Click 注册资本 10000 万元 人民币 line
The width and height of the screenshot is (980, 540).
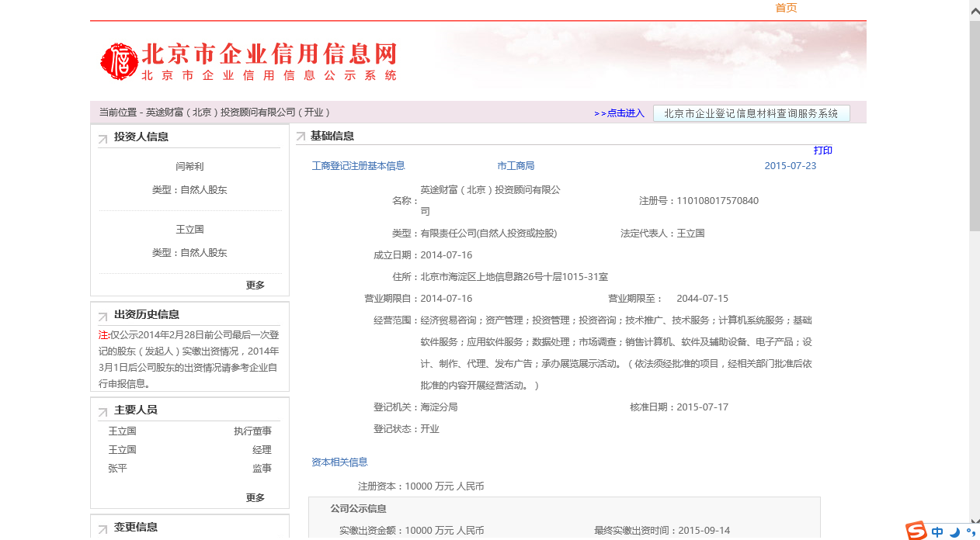pyautogui.click(x=421, y=486)
